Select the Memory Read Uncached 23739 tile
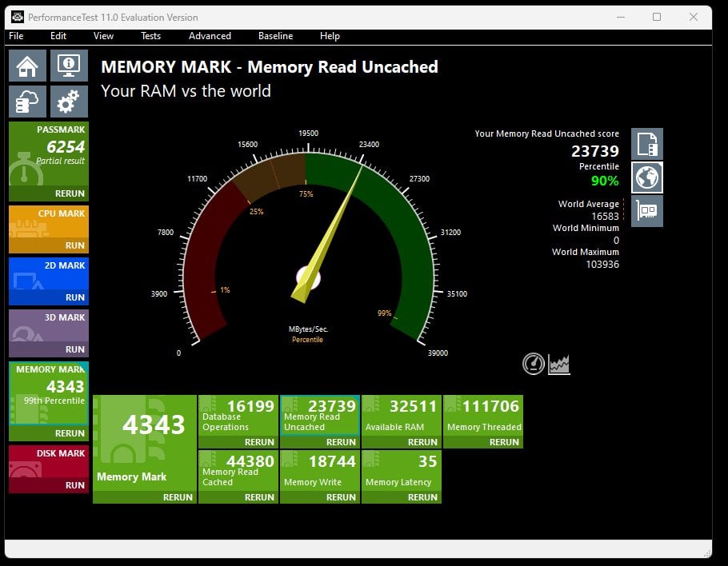 click(x=320, y=415)
